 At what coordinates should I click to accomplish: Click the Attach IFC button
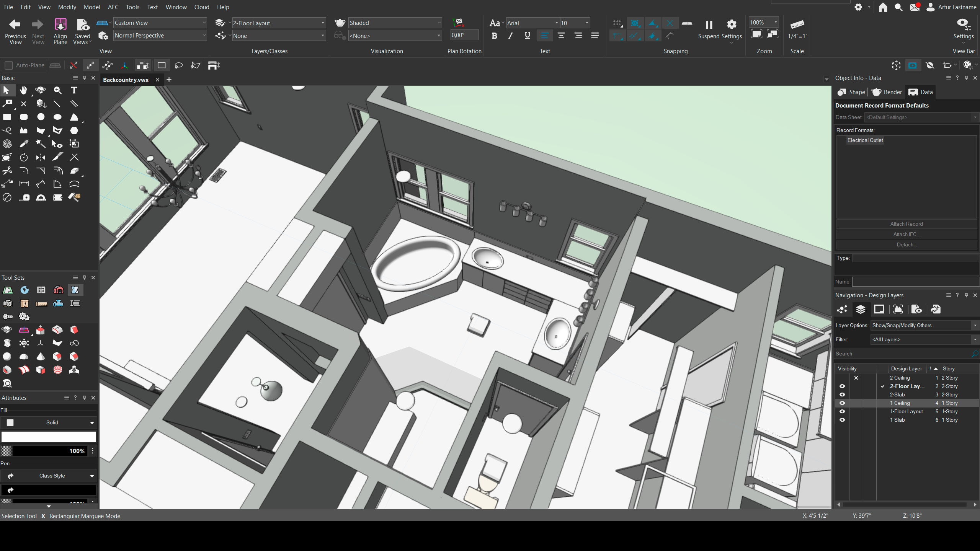pyautogui.click(x=906, y=234)
